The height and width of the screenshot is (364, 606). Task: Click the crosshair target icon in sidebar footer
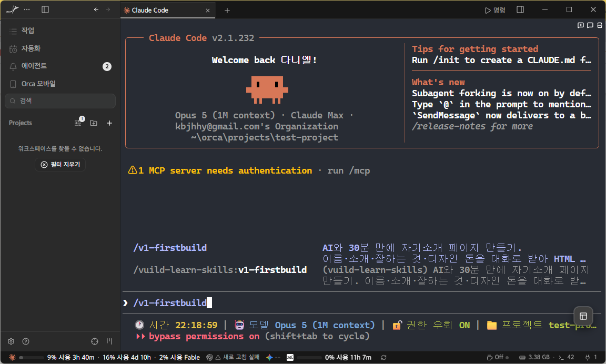95,341
